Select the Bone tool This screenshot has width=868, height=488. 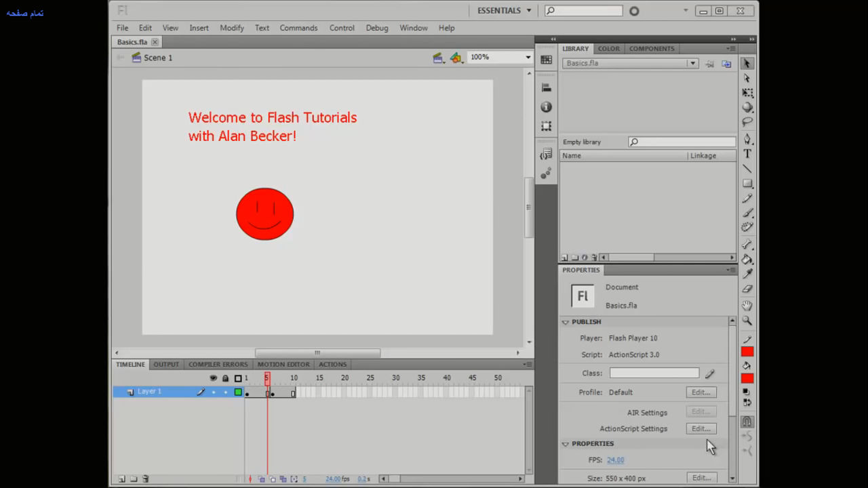(x=747, y=245)
